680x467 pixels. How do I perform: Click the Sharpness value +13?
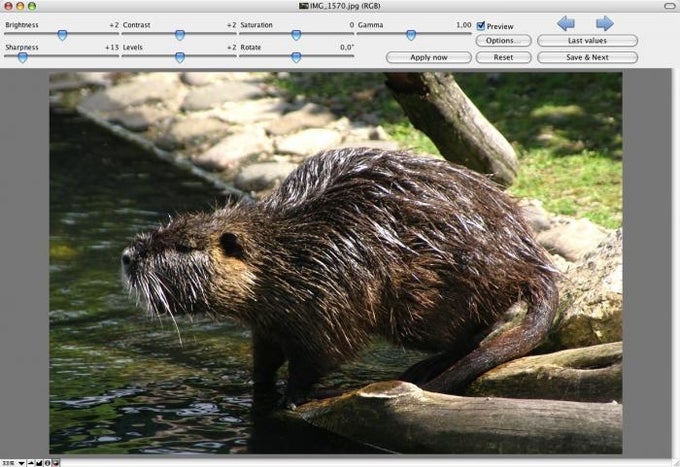(112, 47)
